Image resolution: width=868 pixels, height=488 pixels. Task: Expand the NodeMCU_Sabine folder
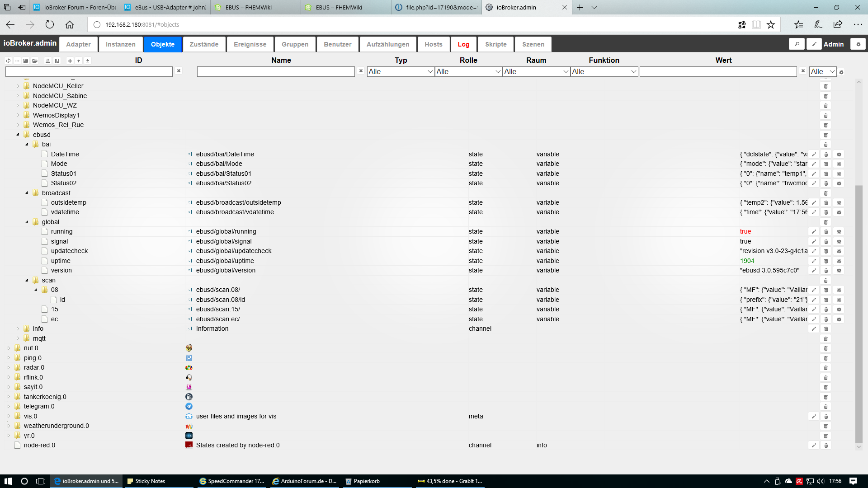[x=18, y=96]
